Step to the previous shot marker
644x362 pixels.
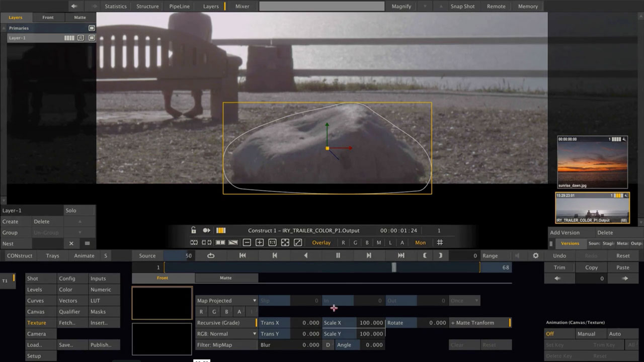(275, 255)
